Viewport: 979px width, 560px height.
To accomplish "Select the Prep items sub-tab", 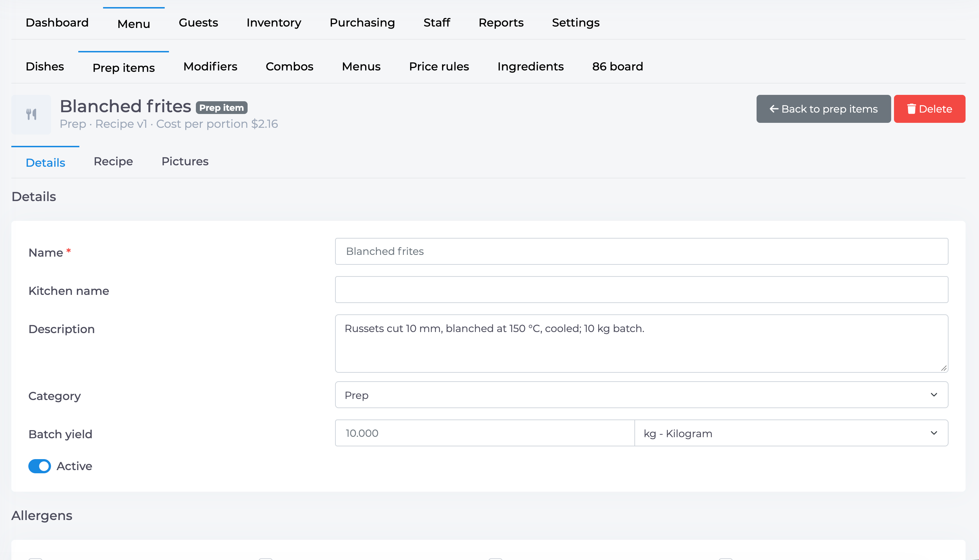I will tap(124, 67).
